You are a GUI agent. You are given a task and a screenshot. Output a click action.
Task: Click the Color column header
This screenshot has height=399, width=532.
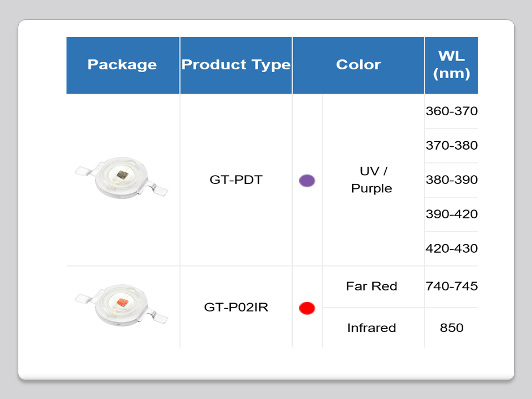click(358, 65)
